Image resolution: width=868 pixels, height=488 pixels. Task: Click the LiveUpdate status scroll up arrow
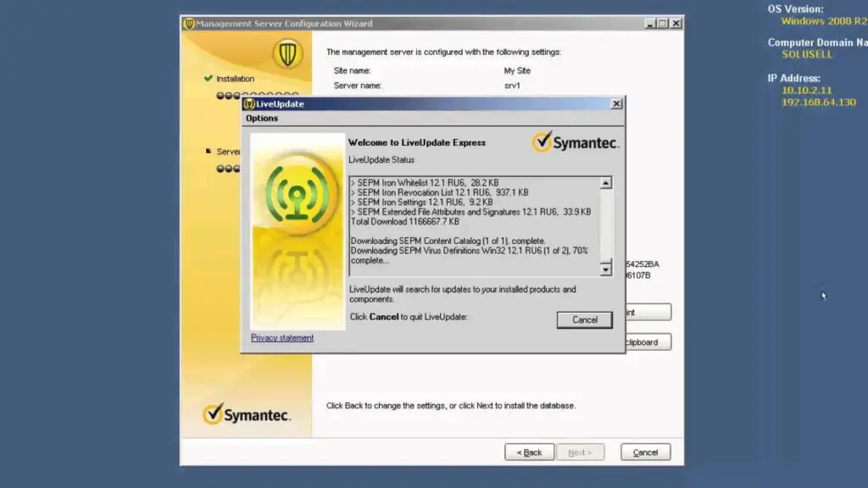(606, 183)
